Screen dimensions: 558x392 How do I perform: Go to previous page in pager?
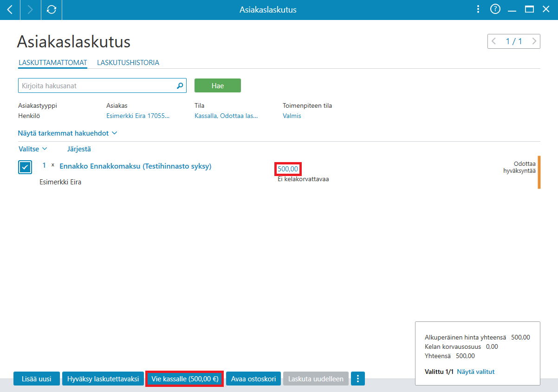coord(493,41)
